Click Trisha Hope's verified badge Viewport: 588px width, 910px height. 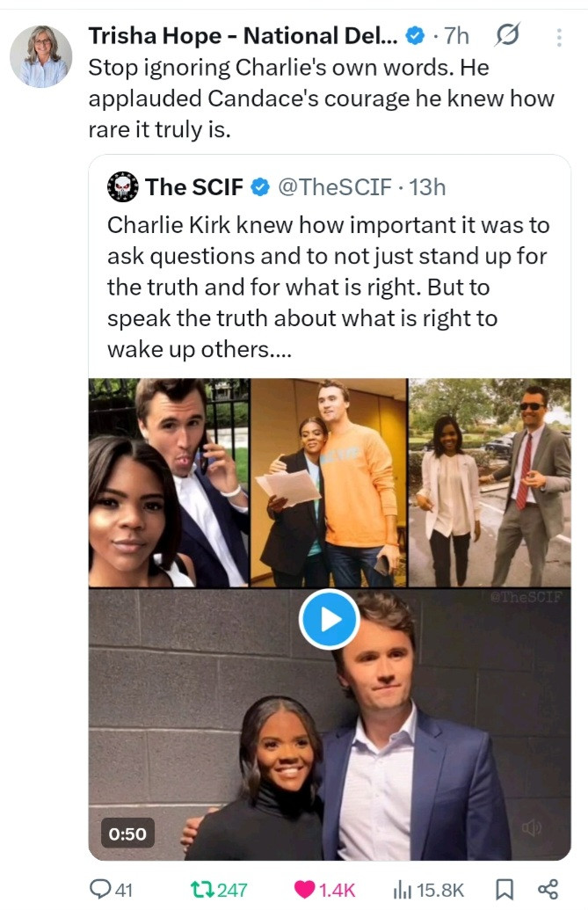(415, 36)
